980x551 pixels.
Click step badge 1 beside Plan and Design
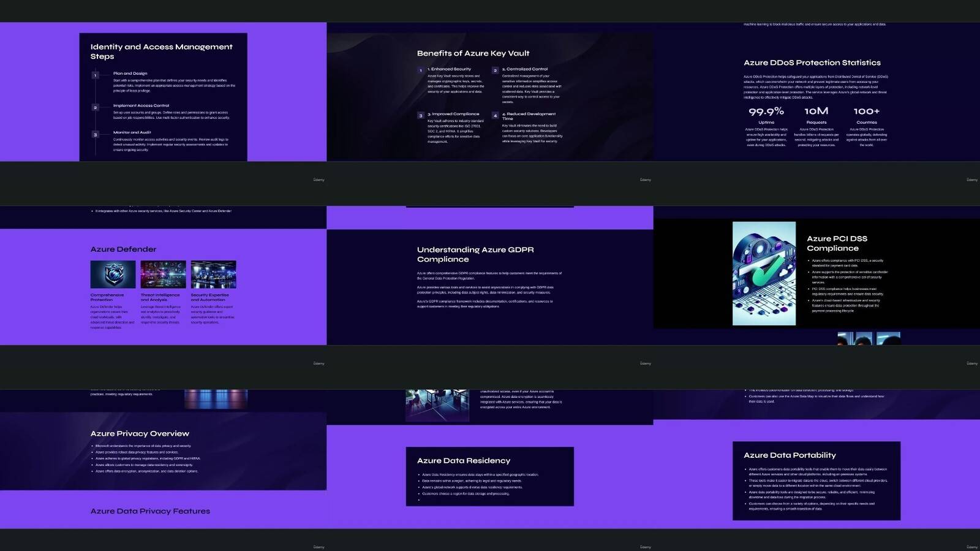[95, 75]
